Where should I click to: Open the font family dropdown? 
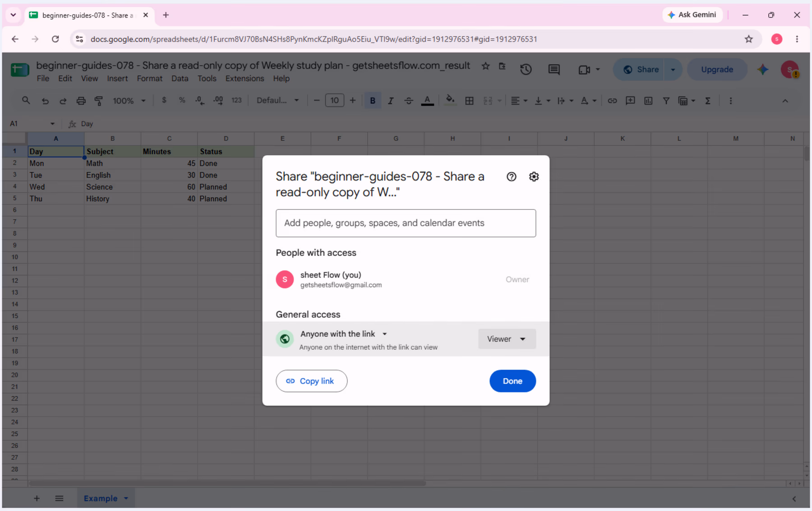(x=277, y=101)
